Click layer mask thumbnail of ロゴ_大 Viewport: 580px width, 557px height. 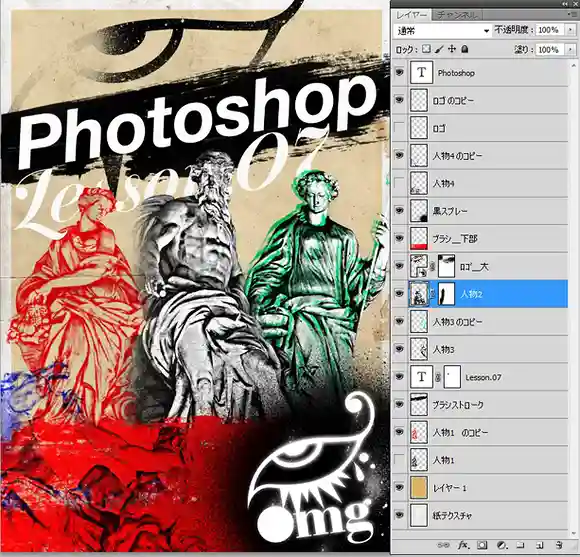click(446, 266)
